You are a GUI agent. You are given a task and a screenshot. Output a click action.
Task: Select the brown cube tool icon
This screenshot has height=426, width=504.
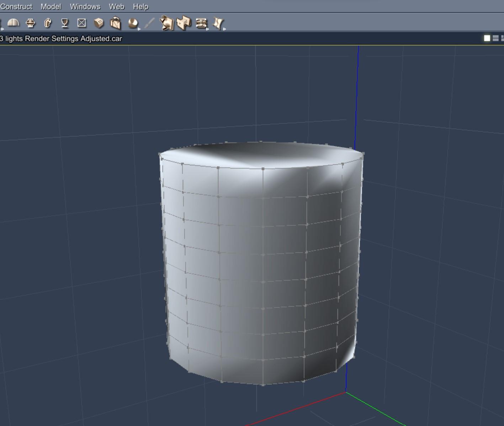(x=99, y=23)
